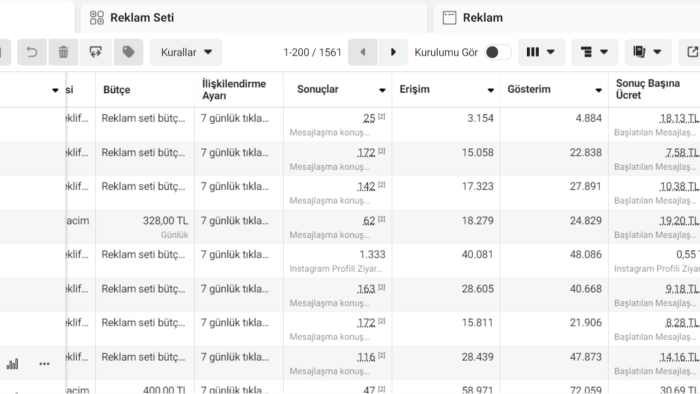Select reach value 3.154
The image size is (700, 394).
pos(480,118)
